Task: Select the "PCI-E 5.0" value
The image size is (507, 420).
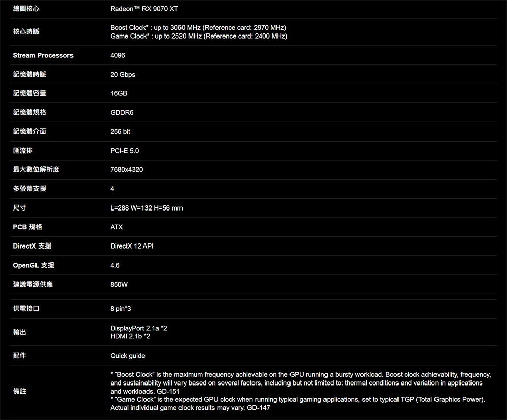Action: click(x=125, y=151)
